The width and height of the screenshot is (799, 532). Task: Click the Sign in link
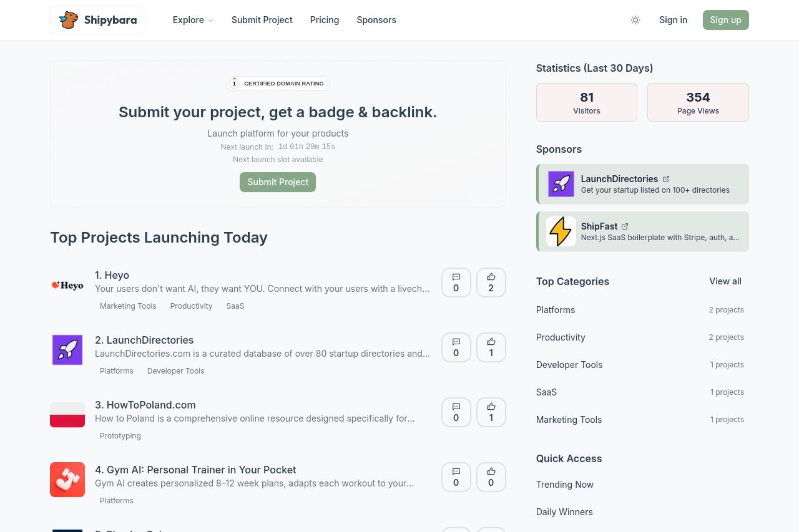pos(674,20)
